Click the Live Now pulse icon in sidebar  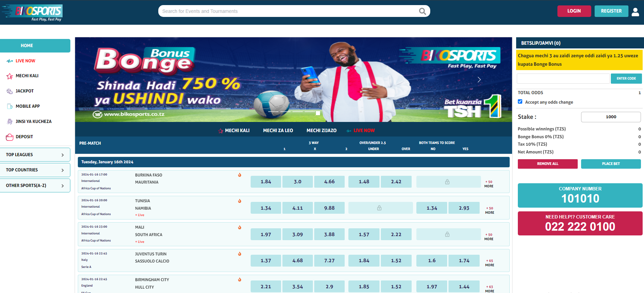point(9,61)
